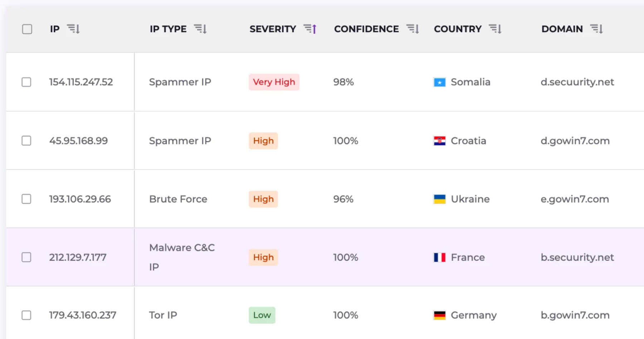644x339 pixels.
Task: Click the Somalia flag icon
Action: (439, 82)
